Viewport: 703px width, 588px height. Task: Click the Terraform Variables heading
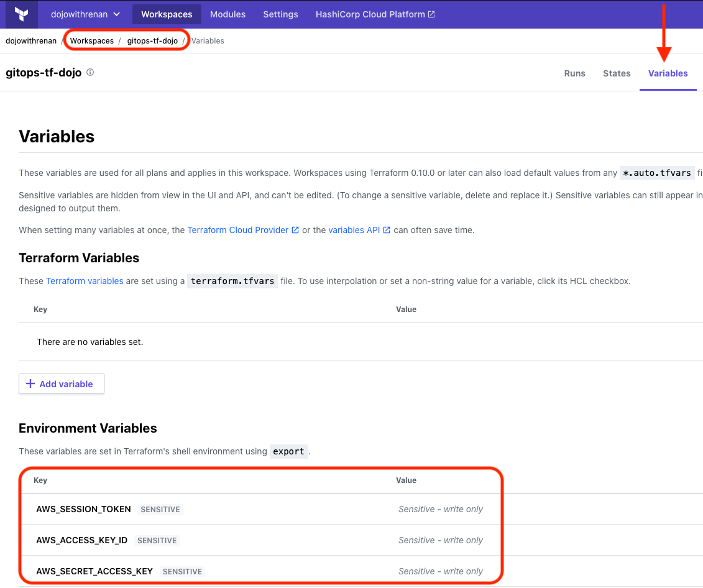click(79, 258)
